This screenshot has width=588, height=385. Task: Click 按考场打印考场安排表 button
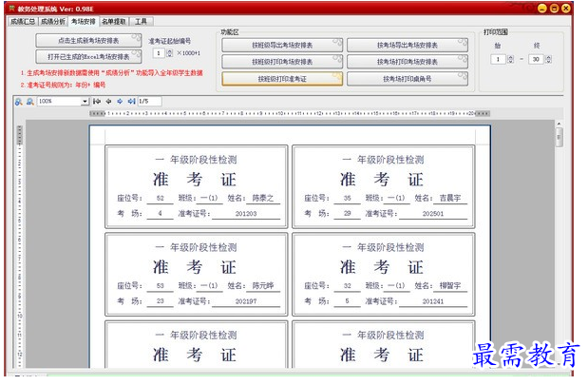tap(408, 62)
